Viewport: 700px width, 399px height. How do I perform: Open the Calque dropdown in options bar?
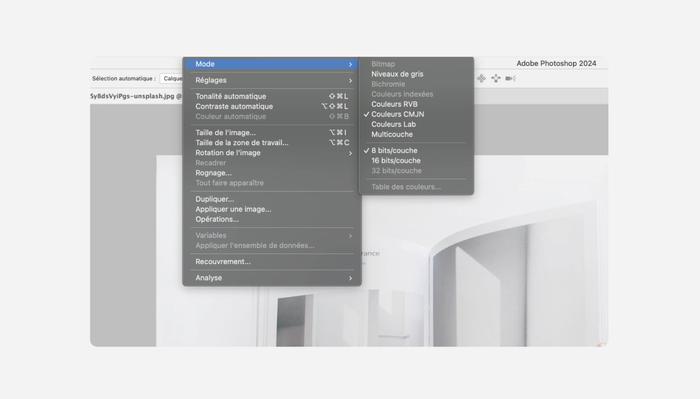(x=171, y=79)
